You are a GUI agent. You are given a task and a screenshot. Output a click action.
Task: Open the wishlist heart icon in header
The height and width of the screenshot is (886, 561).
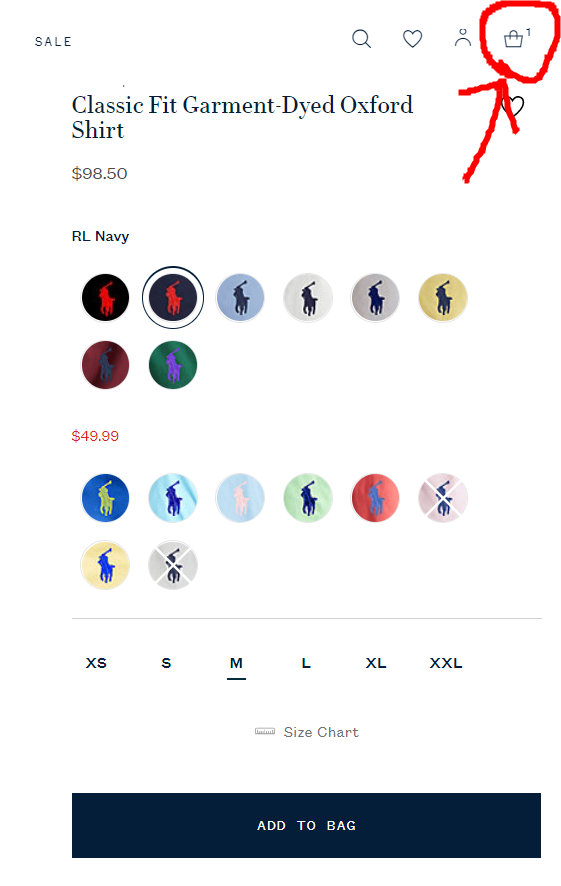pos(412,39)
